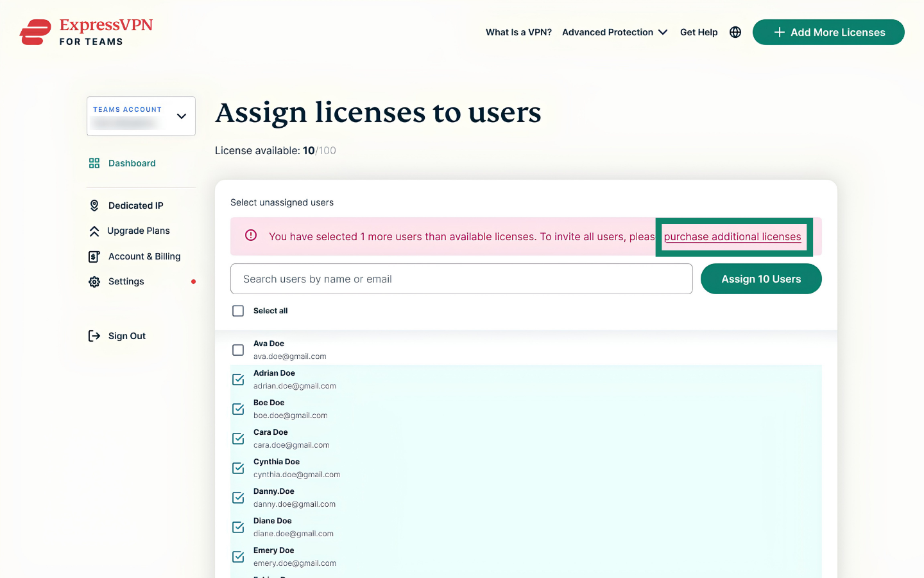This screenshot has height=578, width=924.
Task: Go to Dashboard in the sidebar
Action: pos(132,163)
